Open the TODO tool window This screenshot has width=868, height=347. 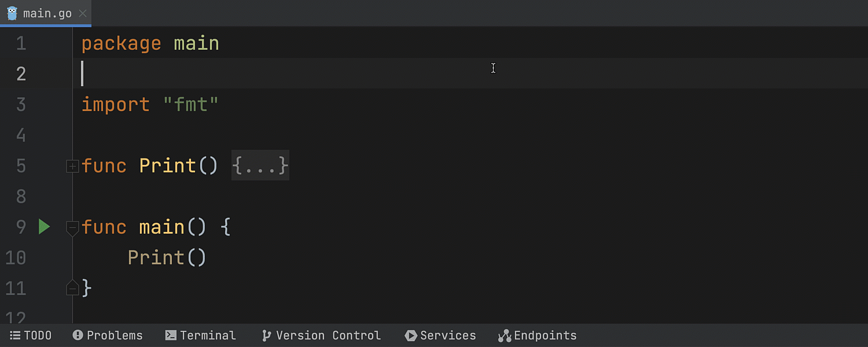31,335
